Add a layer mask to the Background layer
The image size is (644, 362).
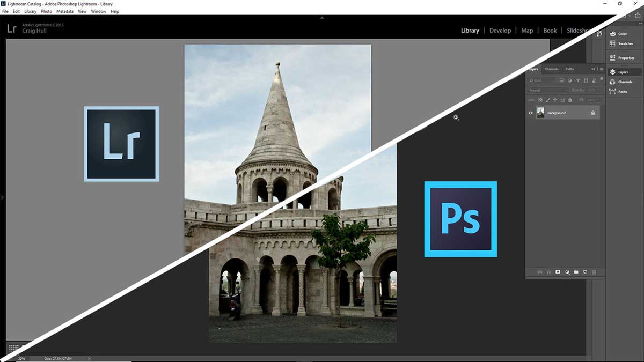pos(558,272)
